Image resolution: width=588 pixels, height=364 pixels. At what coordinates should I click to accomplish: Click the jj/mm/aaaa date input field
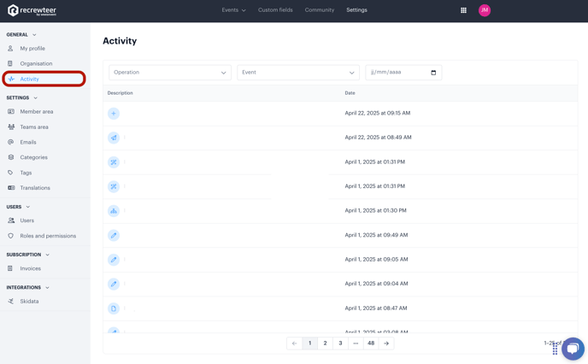pos(403,73)
